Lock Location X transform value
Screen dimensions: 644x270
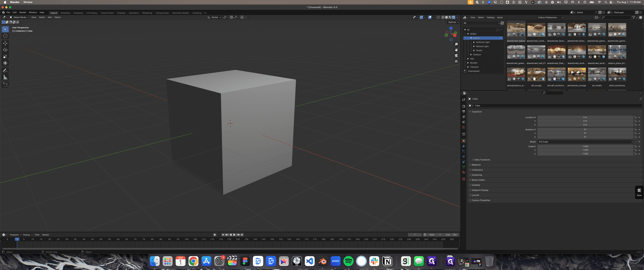point(635,117)
